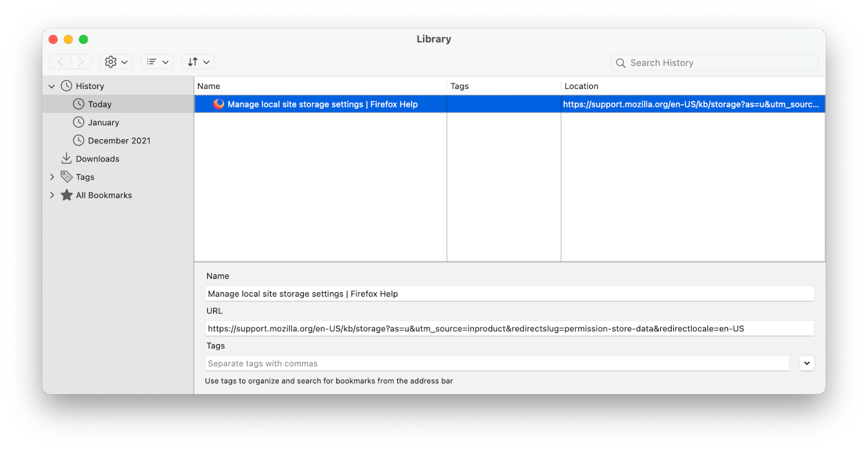Image resolution: width=868 pixels, height=450 pixels.
Task: Click the clock icon beside Today
Action: pos(79,104)
